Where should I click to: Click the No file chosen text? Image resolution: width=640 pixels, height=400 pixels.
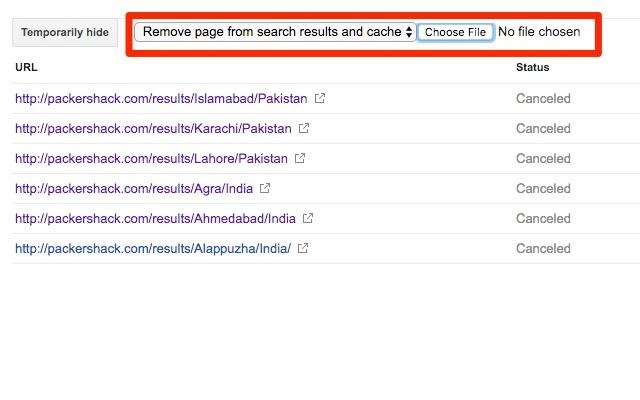(x=539, y=32)
